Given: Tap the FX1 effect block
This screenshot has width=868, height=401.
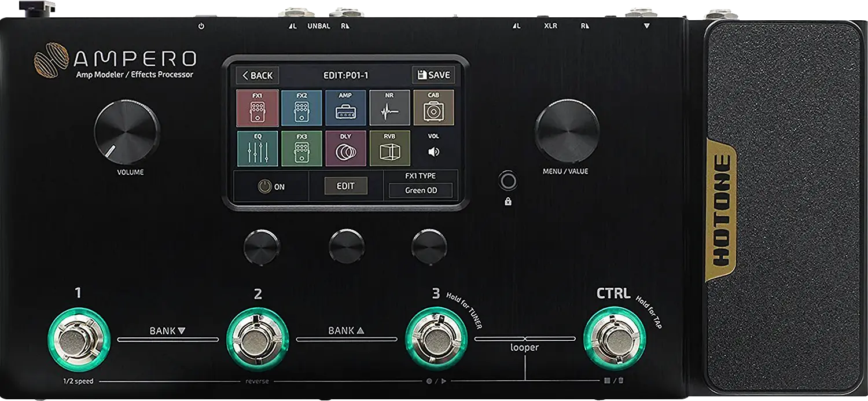Looking at the screenshot, I should 258,108.
